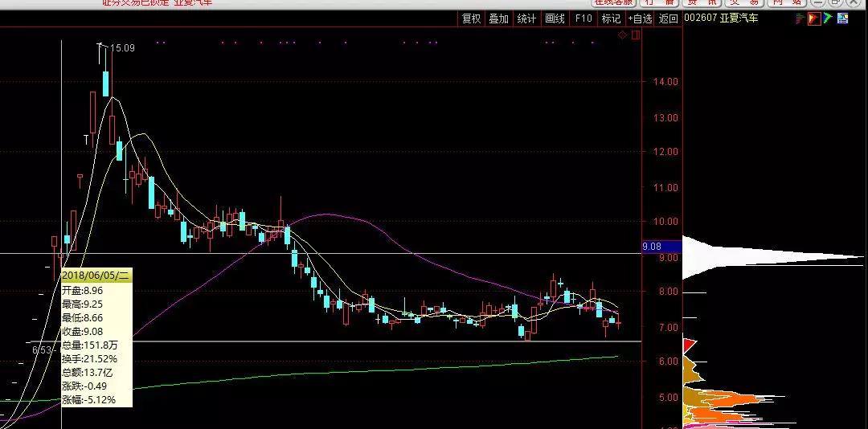The height and width of the screenshot is (429, 868).
Task: Click the striped bars icon beside stock name
Action: pos(800,18)
